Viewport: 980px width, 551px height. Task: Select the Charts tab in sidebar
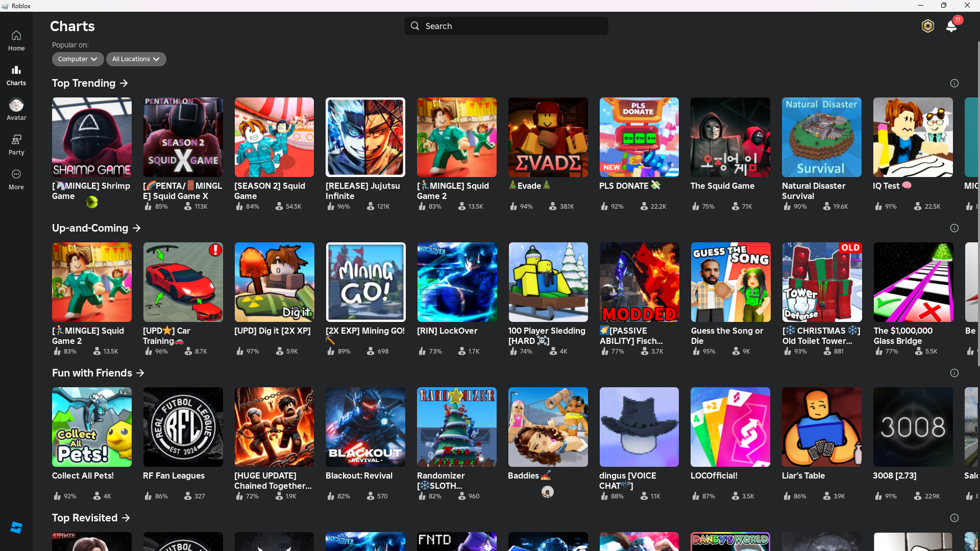coord(16,75)
